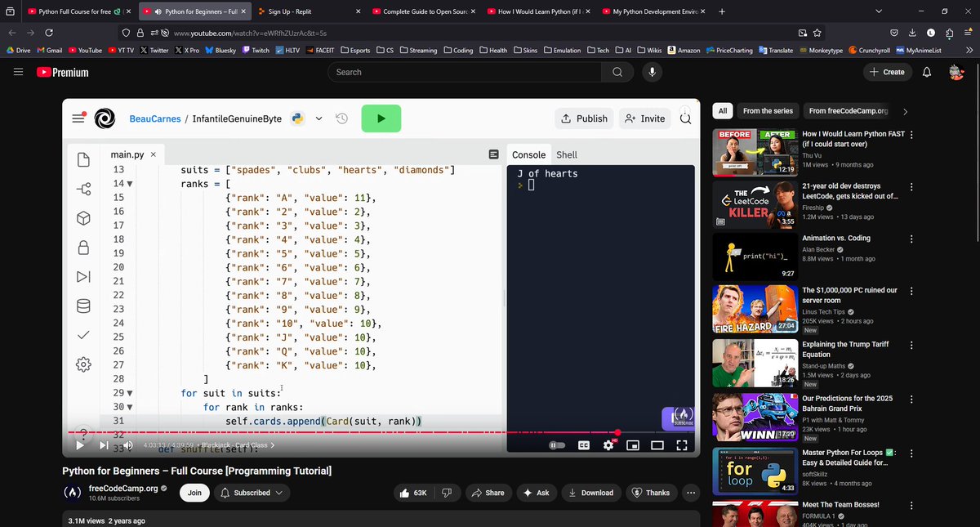Open the Create menu
Viewport: 980px width, 527px height.
[x=888, y=72]
